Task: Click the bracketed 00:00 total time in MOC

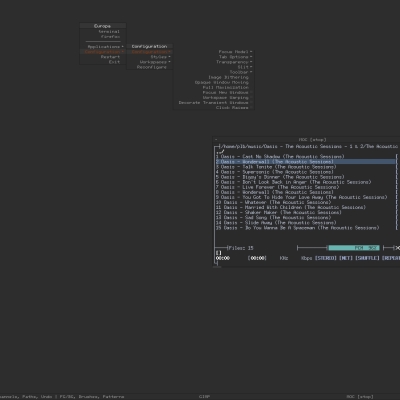Action: pos(257,258)
